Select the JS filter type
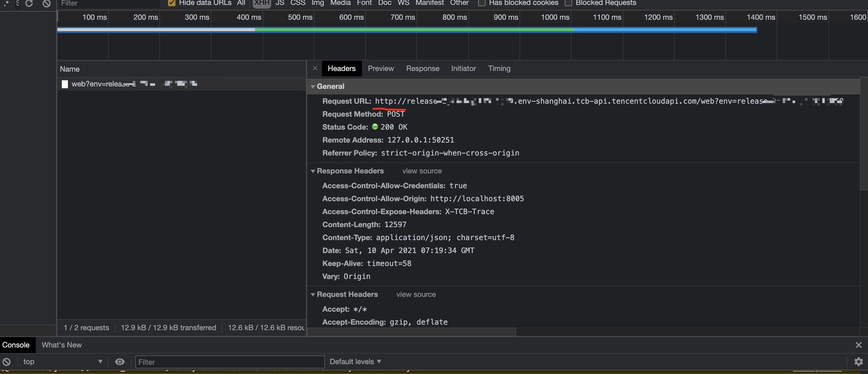Viewport: 868px width, 374px height. click(279, 3)
